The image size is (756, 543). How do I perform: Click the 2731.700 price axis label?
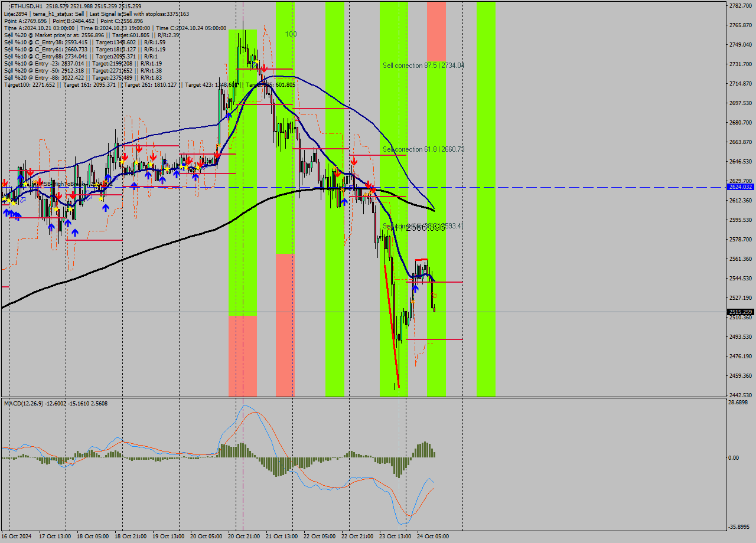coord(741,64)
